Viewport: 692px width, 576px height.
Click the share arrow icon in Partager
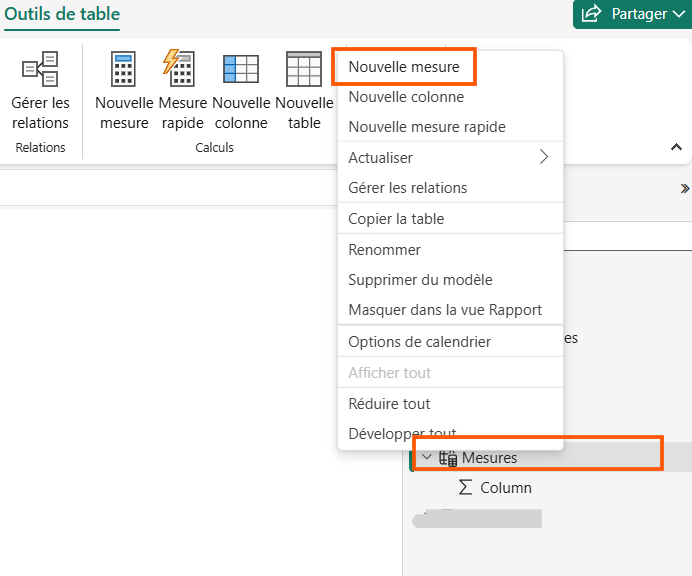[591, 13]
